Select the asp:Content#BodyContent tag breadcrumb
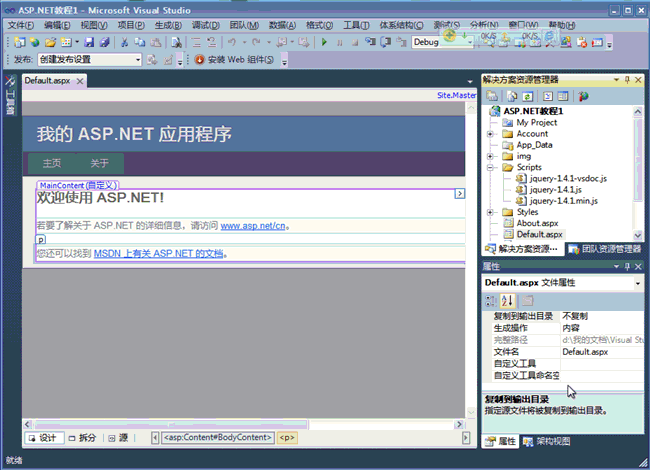Screen dimensions: 650x470 pyautogui.click(x=218, y=438)
